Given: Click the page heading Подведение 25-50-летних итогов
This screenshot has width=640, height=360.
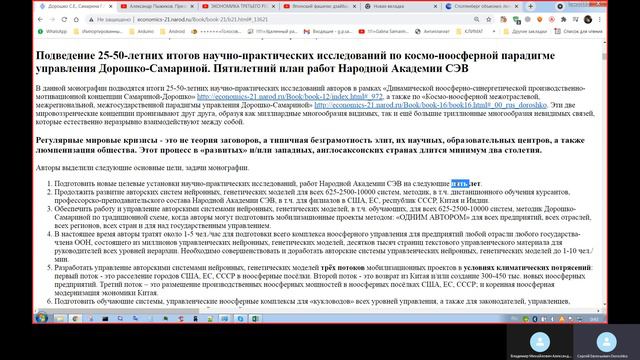Looking at the screenshot, I should pyautogui.click(x=295, y=62).
